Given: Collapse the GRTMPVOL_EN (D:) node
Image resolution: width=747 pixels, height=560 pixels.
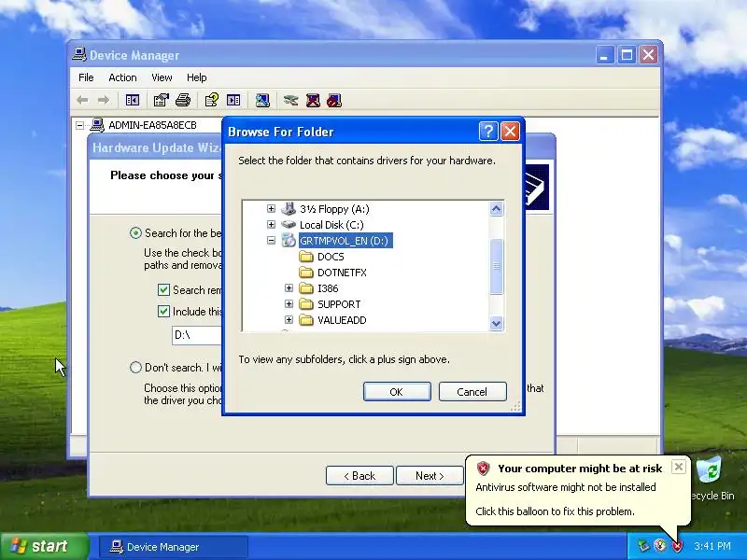Looking at the screenshot, I should click(x=271, y=241).
